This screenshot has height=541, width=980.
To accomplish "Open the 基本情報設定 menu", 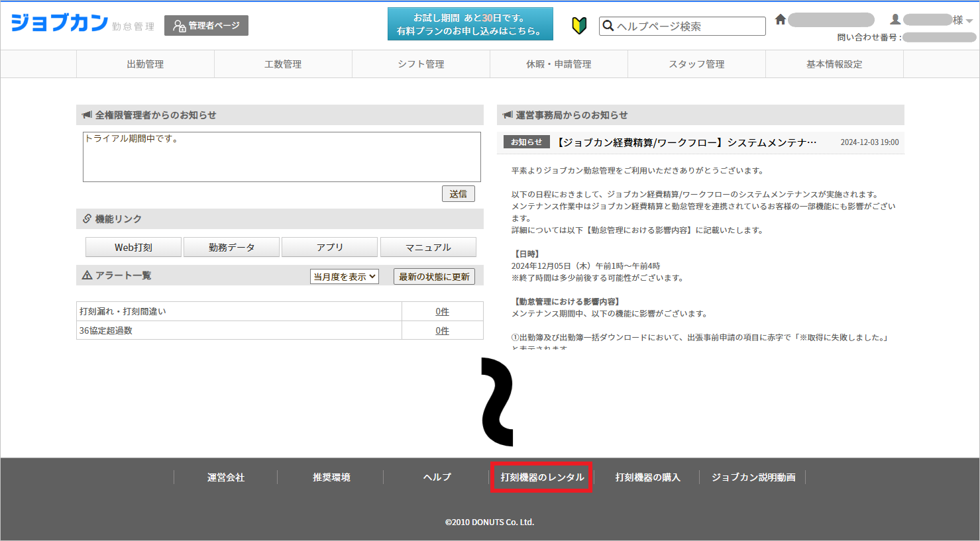I will click(834, 64).
